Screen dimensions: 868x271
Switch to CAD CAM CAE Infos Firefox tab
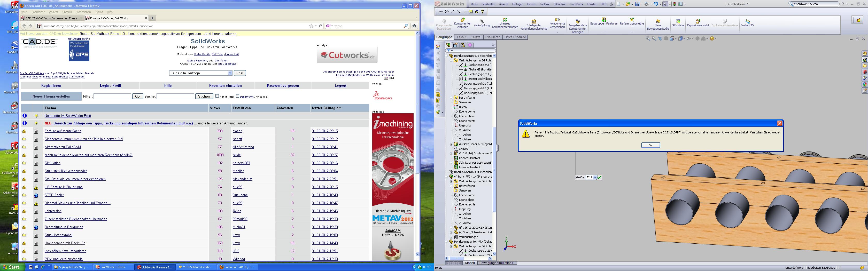(x=51, y=18)
